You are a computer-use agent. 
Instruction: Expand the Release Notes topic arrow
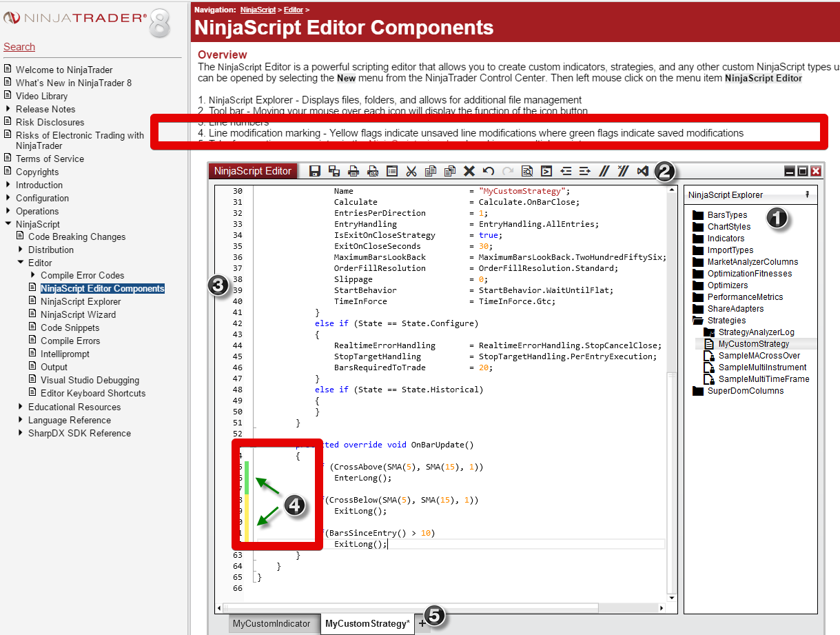(x=8, y=109)
